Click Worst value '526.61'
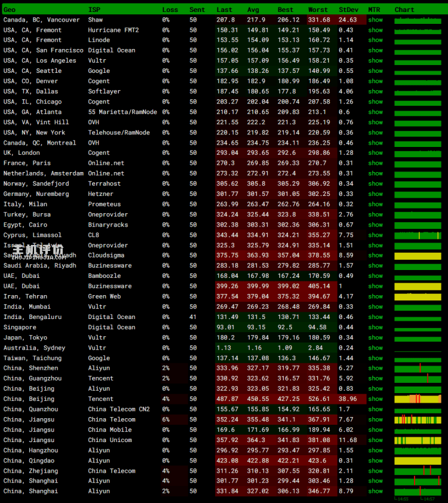This screenshot has height=503, width=448. tap(319, 398)
